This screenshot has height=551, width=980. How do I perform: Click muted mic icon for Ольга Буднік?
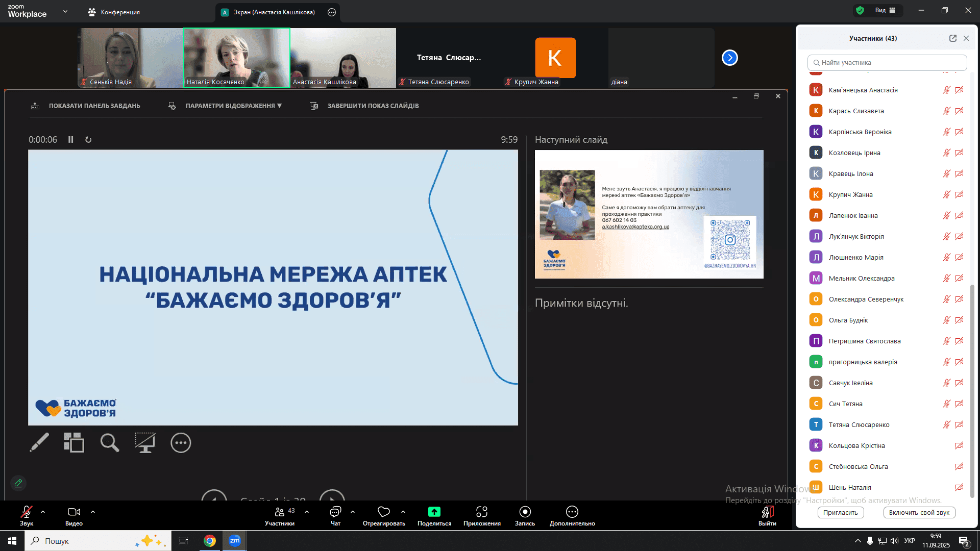coord(946,320)
